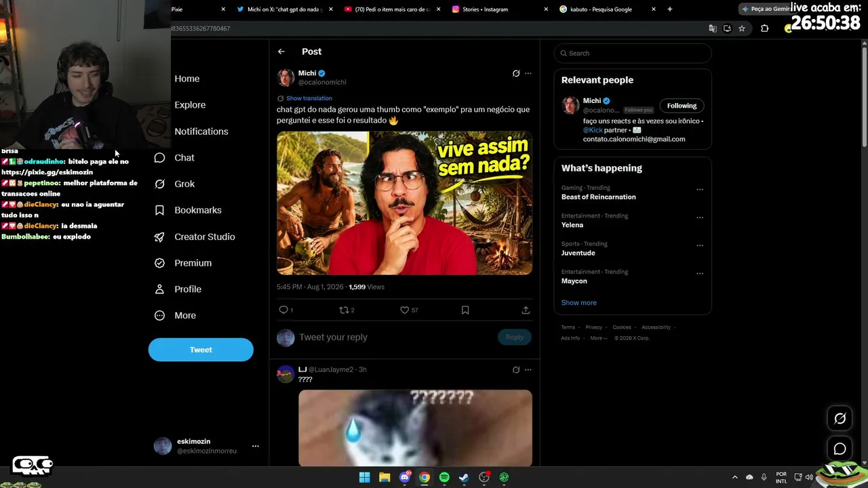This screenshot has width=868, height=488.
Task: Click the Grok icon on Michi's post
Action: click(516, 73)
